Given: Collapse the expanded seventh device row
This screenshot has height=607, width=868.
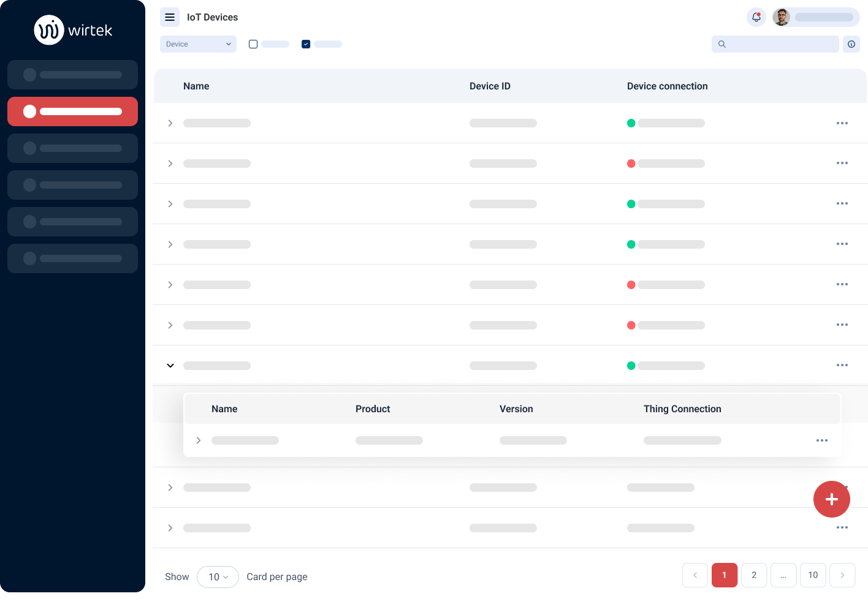Looking at the screenshot, I should tap(170, 366).
